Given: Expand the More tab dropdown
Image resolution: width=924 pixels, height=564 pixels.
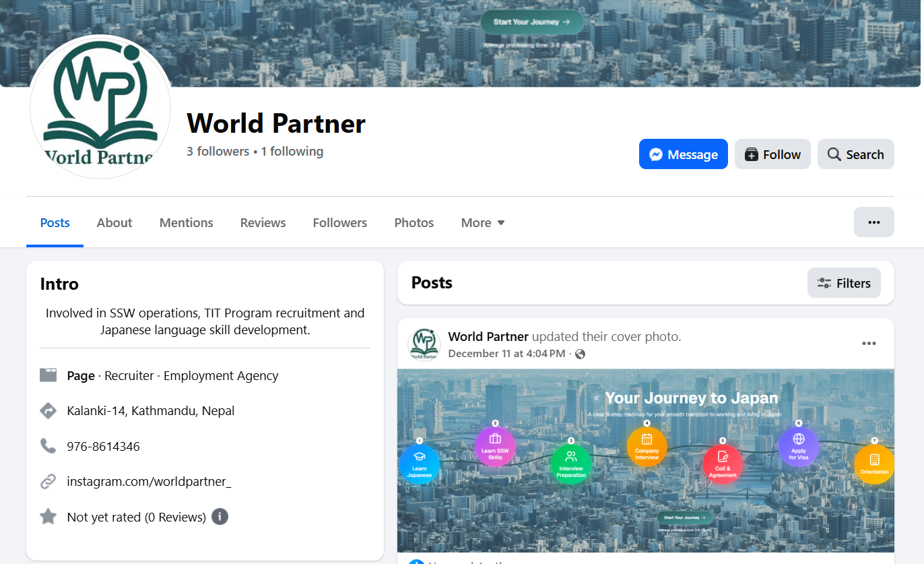Looking at the screenshot, I should [483, 223].
